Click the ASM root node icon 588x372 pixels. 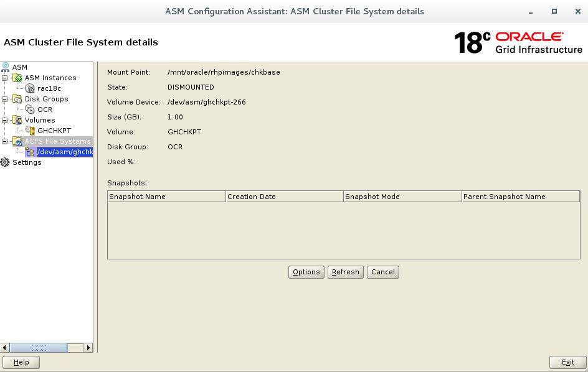tap(5, 67)
